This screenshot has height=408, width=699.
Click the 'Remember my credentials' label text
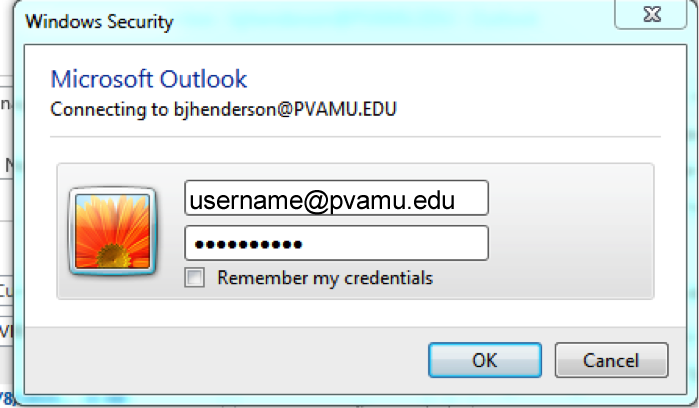[325, 278]
